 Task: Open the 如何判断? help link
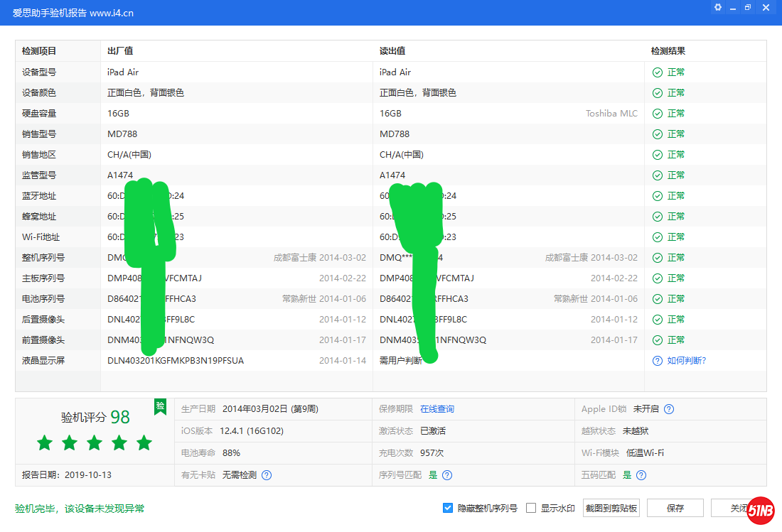(686, 361)
